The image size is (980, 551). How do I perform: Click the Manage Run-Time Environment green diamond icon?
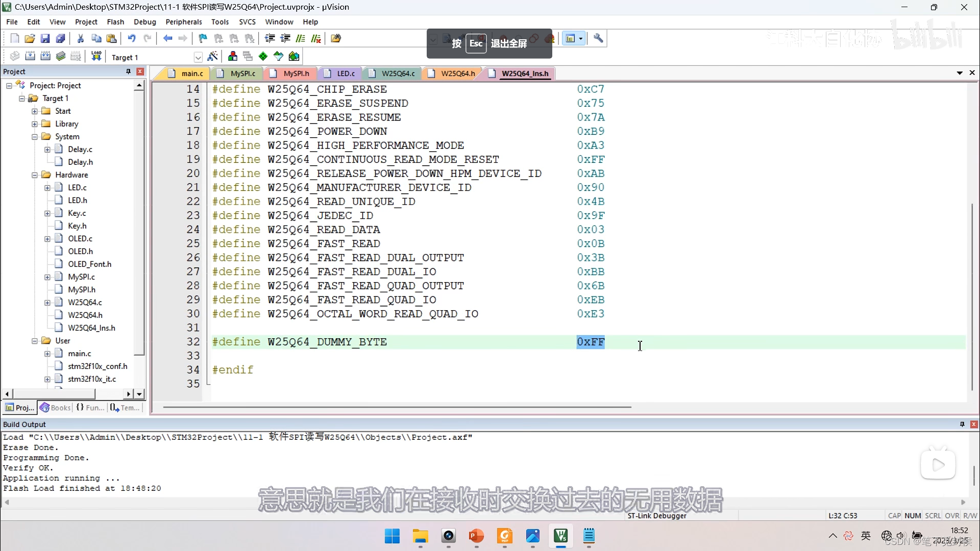click(263, 56)
